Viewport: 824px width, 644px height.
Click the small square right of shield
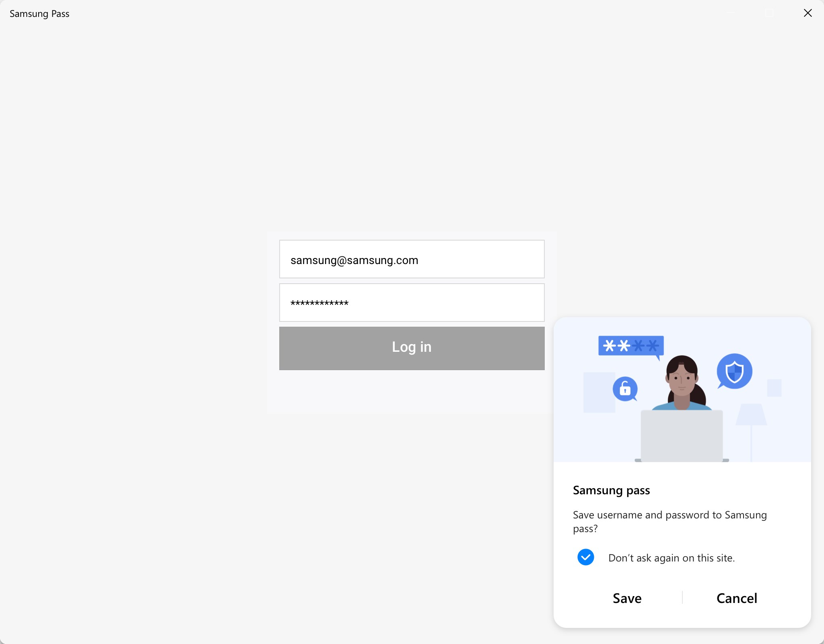tap(774, 388)
